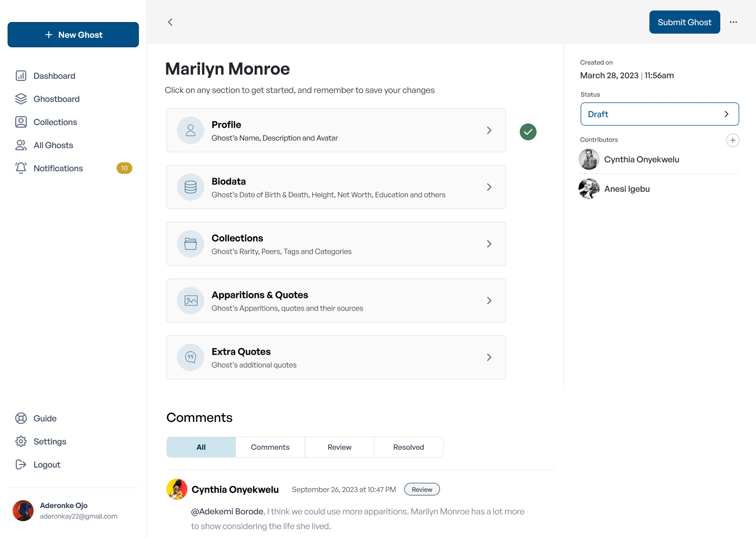Screen dimensions: 756x538
Task: Select the All comments tab
Action: (201, 447)
